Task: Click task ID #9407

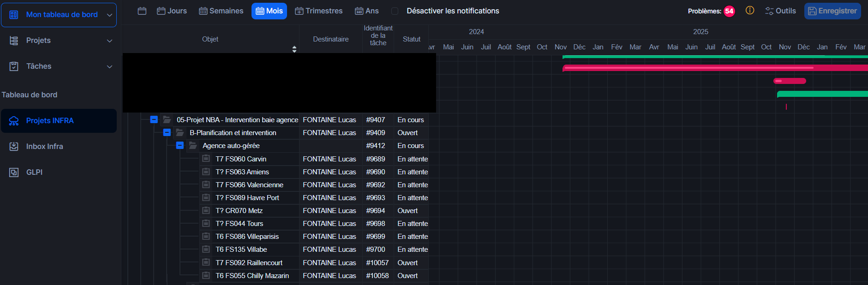Action: (x=376, y=120)
